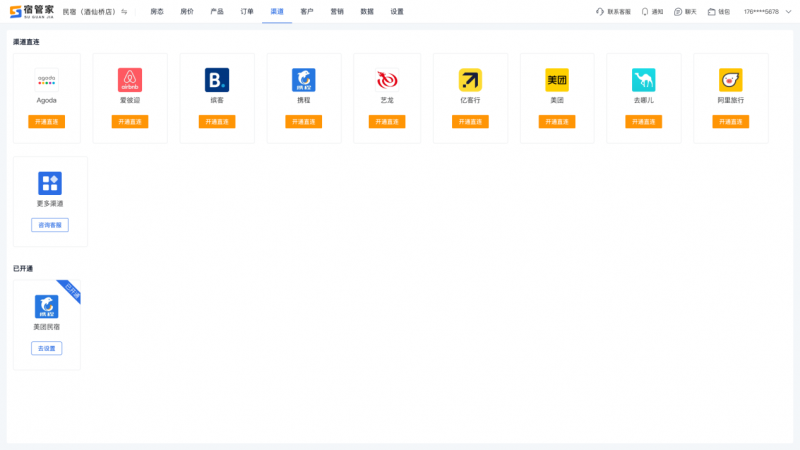The height and width of the screenshot is (450, 800).
Task: Click the 更多渠道 grid icon
Action: click(50, 183)
